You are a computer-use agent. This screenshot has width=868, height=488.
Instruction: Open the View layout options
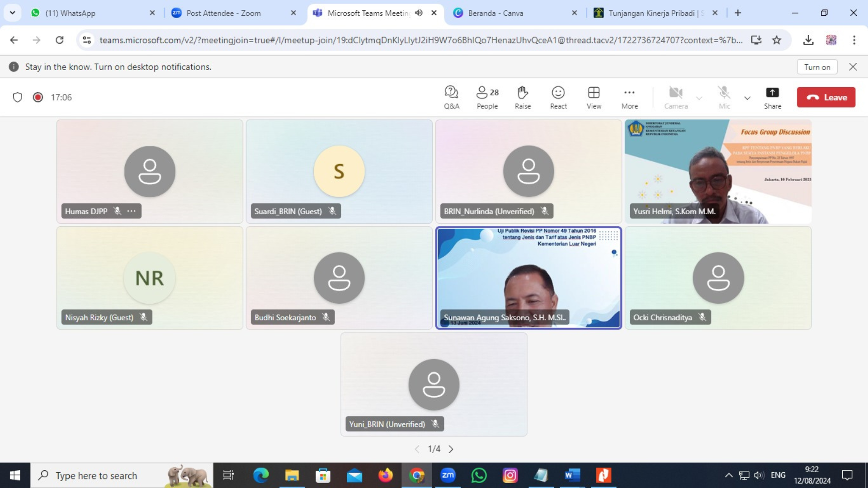pyautogui.click(x=594, y=97)
